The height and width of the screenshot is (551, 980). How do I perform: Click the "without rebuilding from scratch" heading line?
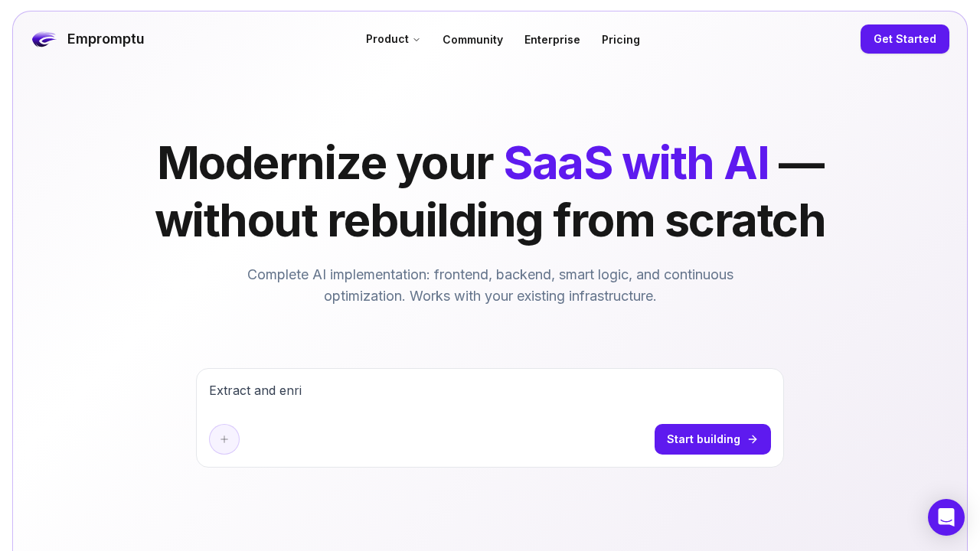[490, 220]
